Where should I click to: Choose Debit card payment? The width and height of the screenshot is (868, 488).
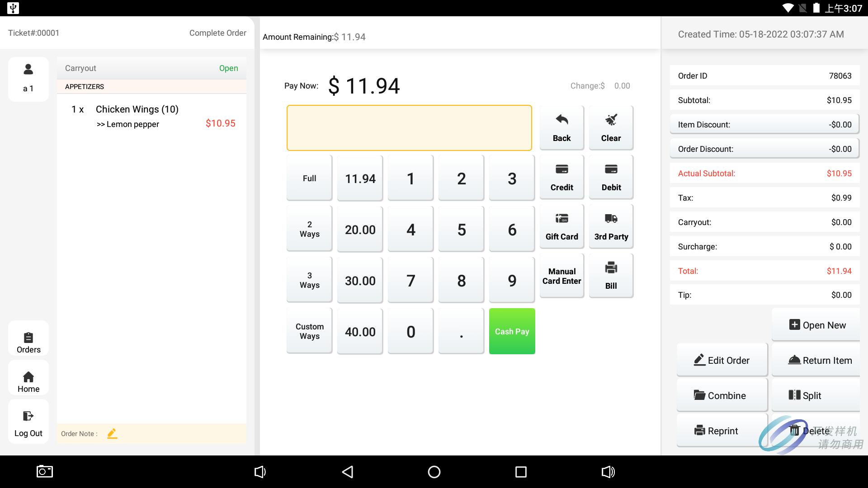(x=611, y=177)
